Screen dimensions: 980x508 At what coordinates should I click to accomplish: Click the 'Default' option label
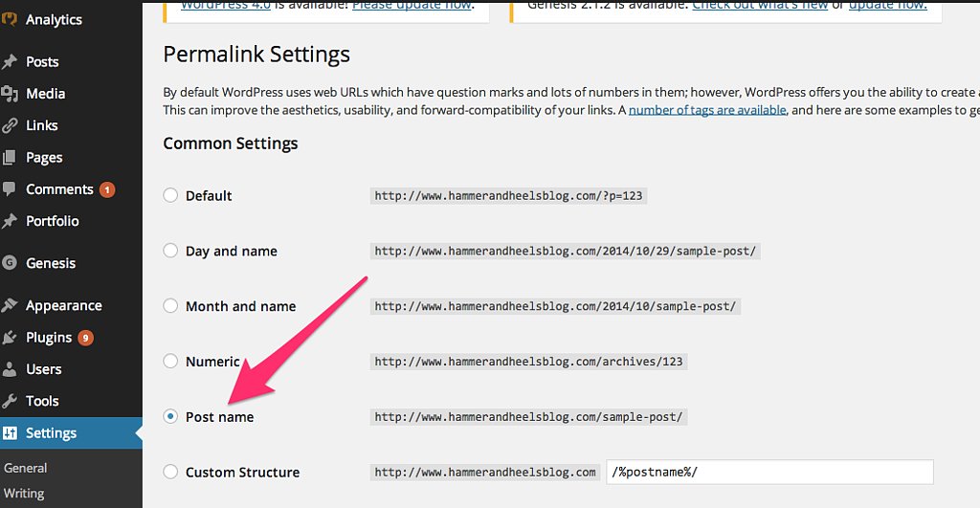209,195
